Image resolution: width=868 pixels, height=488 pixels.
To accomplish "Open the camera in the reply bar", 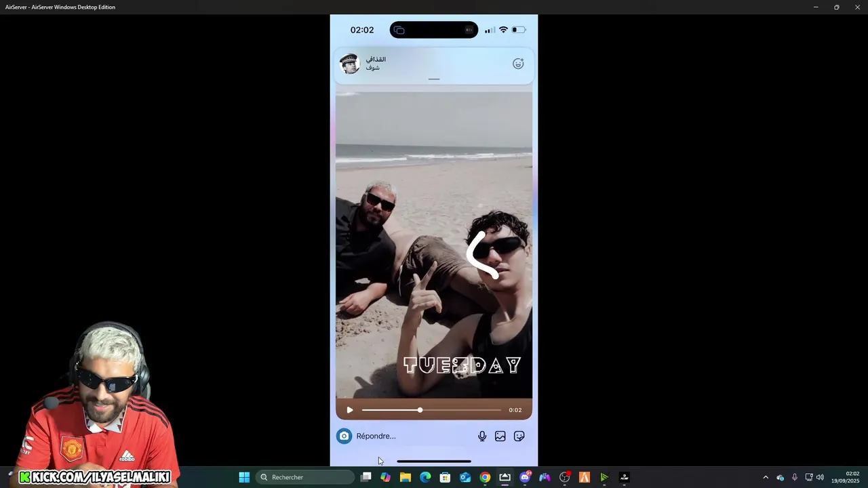I will pyautogui.click(x=344, y=436).
